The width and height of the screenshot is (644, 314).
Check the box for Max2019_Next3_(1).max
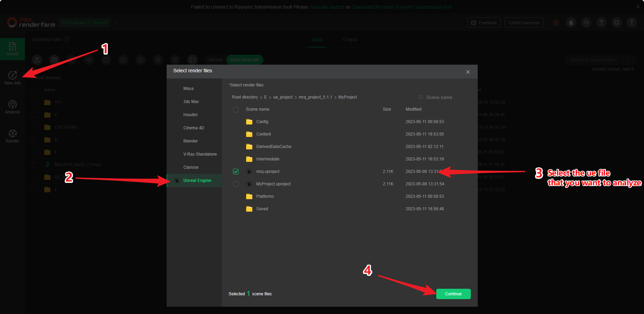pos(35,165)
